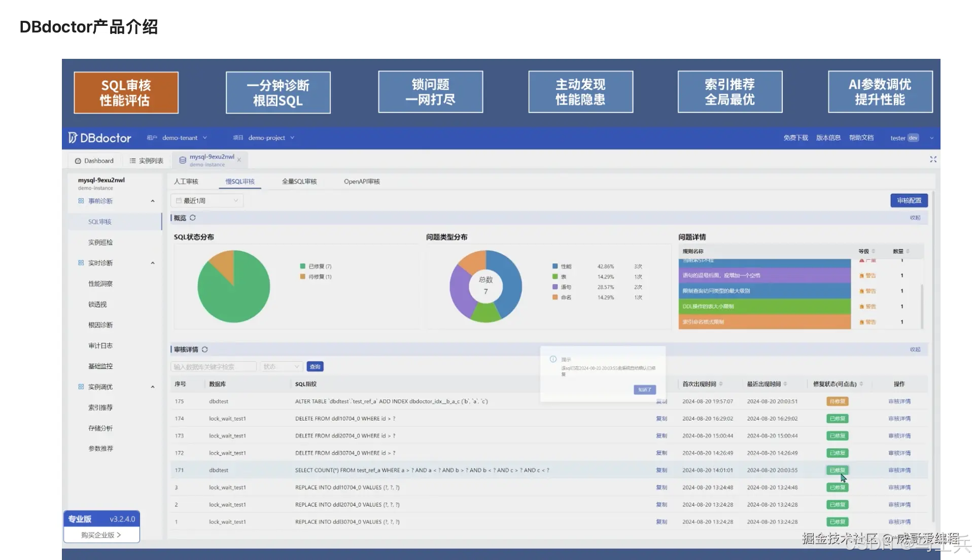The width and height of the screenshot is (974, 560).
Task: Open 帮助文档 header link
Action: (x=861, y=138)
